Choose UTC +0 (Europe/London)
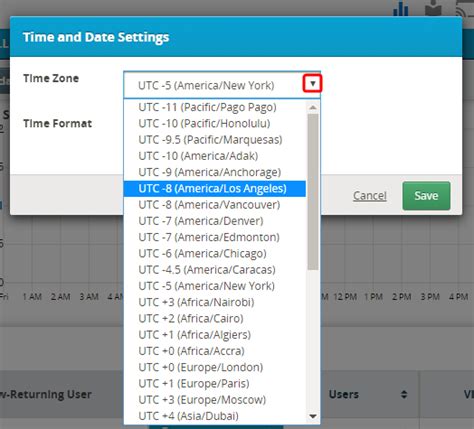Viewport: 474px width, 429px height. 215,367
